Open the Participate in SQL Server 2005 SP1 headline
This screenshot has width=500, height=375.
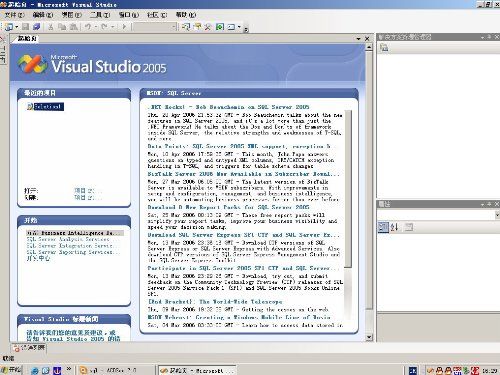pyautogui.click(x=244, y=268)
